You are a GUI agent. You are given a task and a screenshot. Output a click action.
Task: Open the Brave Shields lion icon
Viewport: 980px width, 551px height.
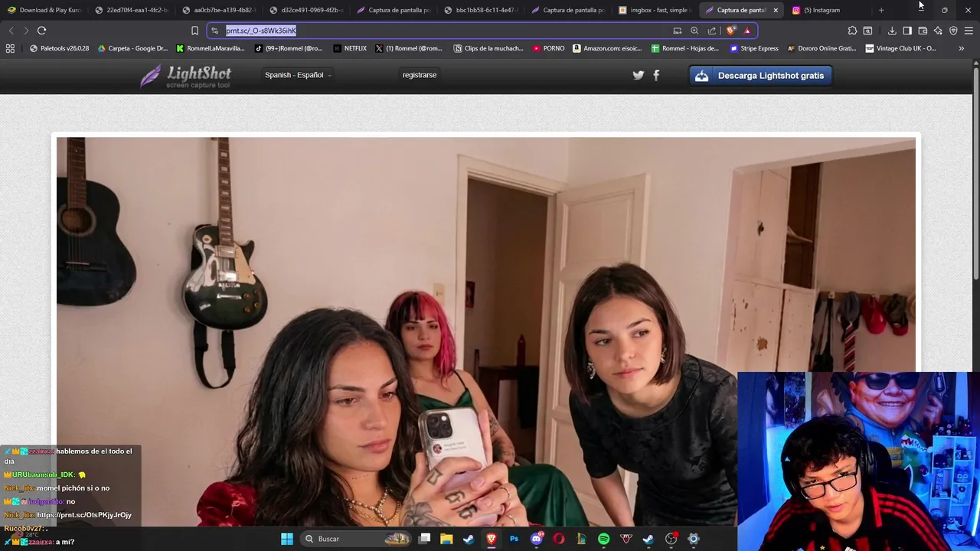pos(731,31)
